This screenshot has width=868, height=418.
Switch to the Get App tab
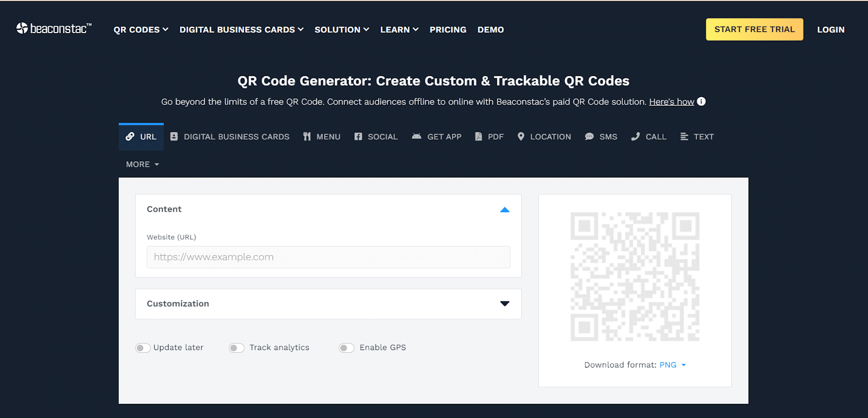tap(437, 137)
